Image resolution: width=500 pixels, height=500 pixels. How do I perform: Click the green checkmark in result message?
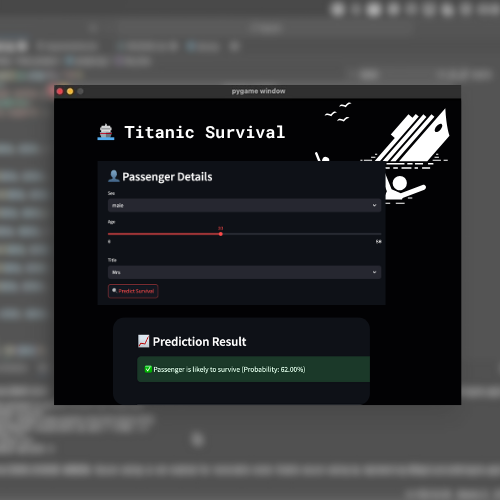(x=148, y=369)
